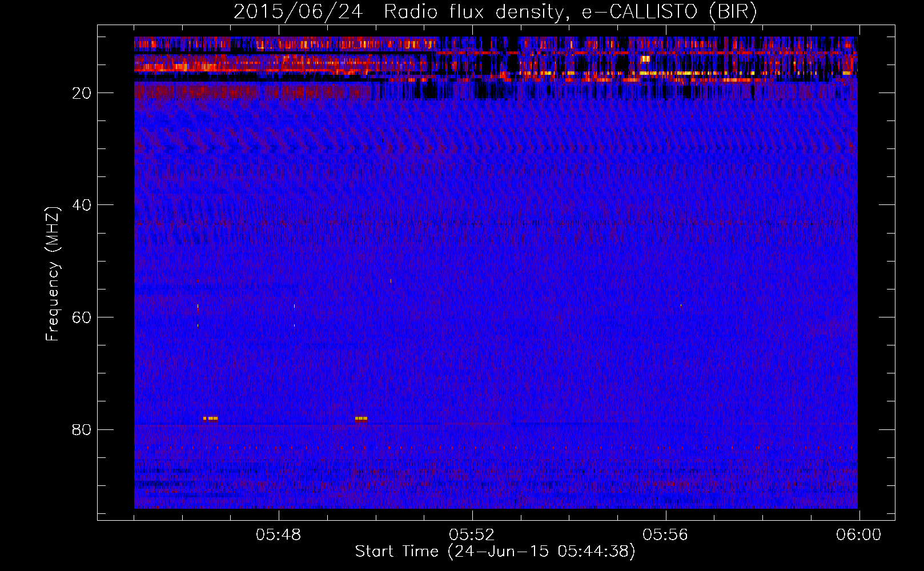The image size is (924, 571).
Task: Click the yellow signal burst near 05:50 at 78 MHz
Action: coord(361,419)
